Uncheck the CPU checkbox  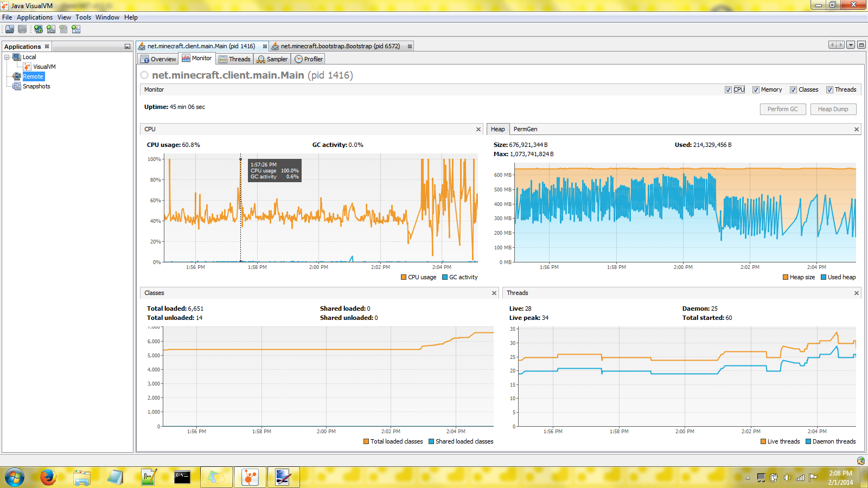728,90
